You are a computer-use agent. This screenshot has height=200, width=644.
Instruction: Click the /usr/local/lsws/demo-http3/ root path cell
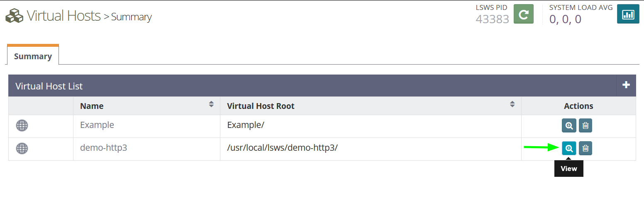(x=283, y=148)
